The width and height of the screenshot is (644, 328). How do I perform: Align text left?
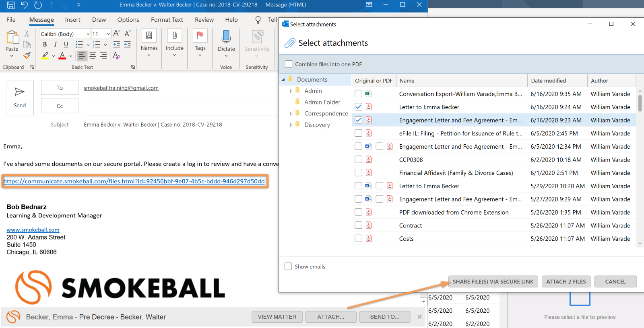82,55
